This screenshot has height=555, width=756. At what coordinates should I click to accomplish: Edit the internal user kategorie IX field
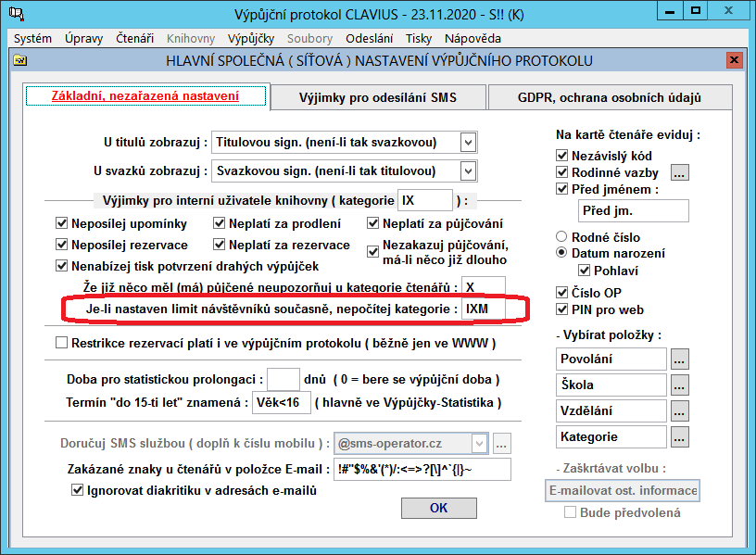pyautogui.click(x=424, y=200)
